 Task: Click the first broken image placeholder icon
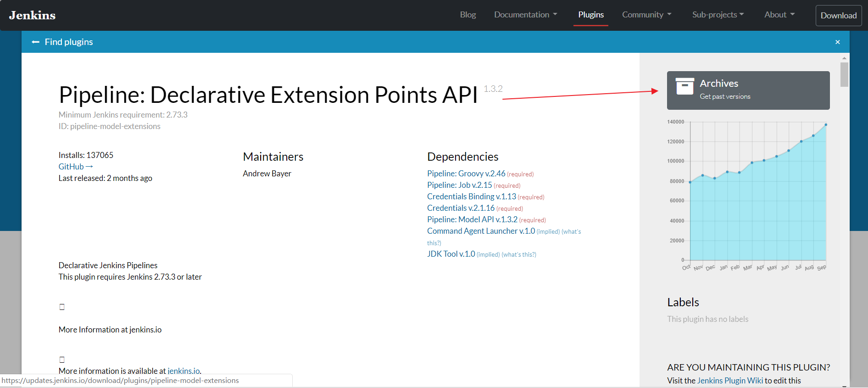point(62,307)
